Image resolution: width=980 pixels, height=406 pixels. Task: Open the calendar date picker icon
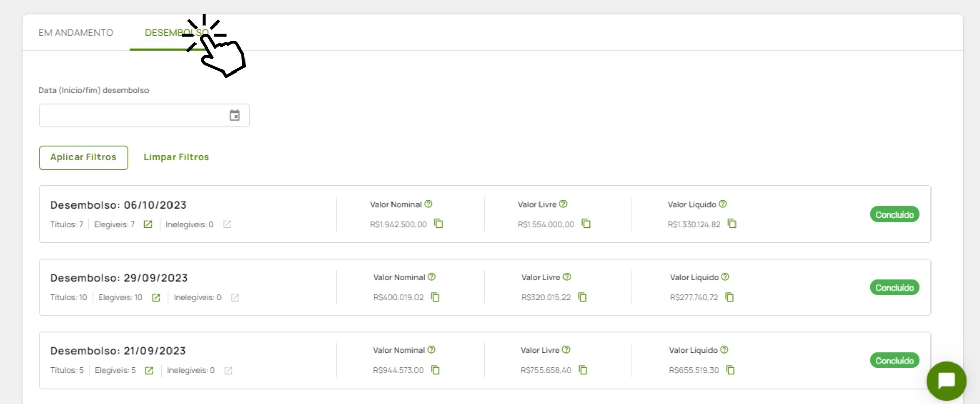[234, 115]
